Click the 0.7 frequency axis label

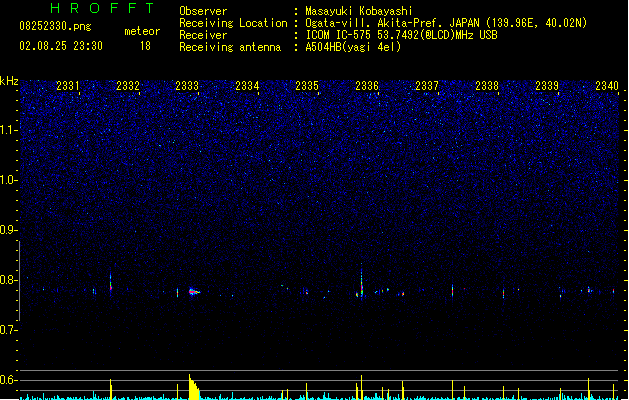[x=9, y=330]
